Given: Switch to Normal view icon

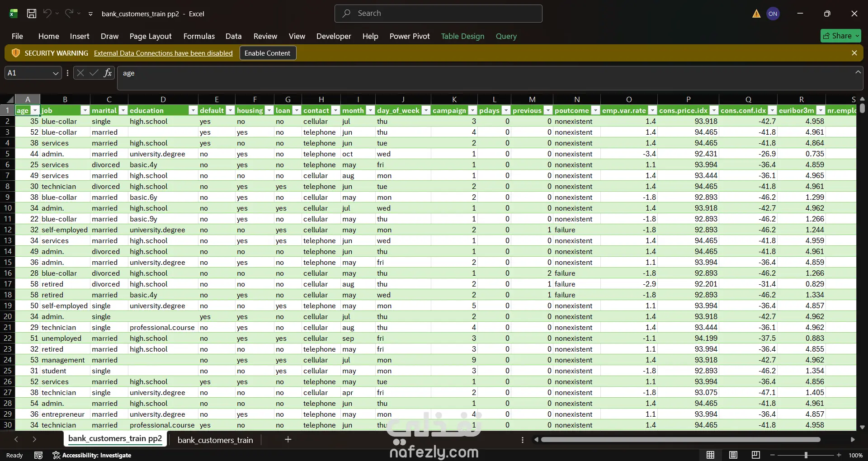Looking at the screenshot, I should [x=711, y=455].
